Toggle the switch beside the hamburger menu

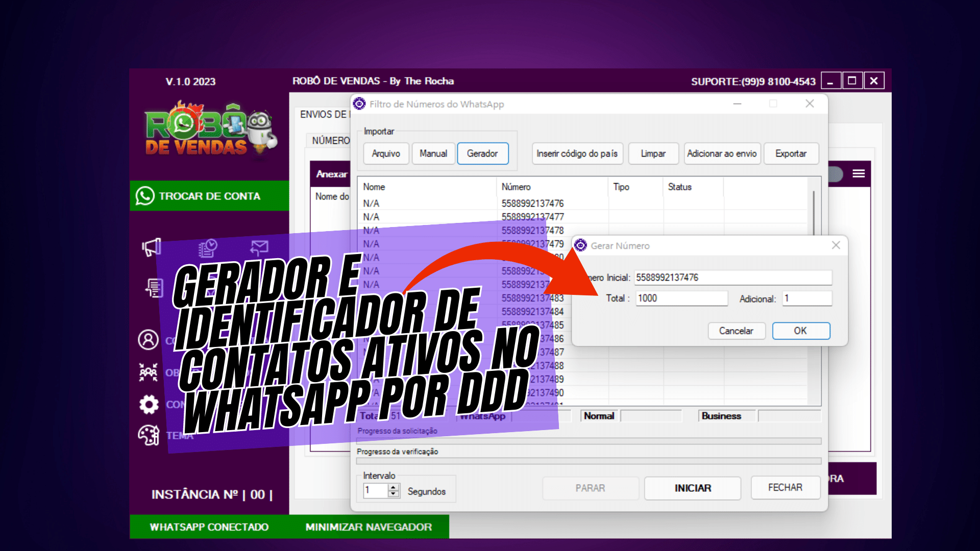click(836, 174)
